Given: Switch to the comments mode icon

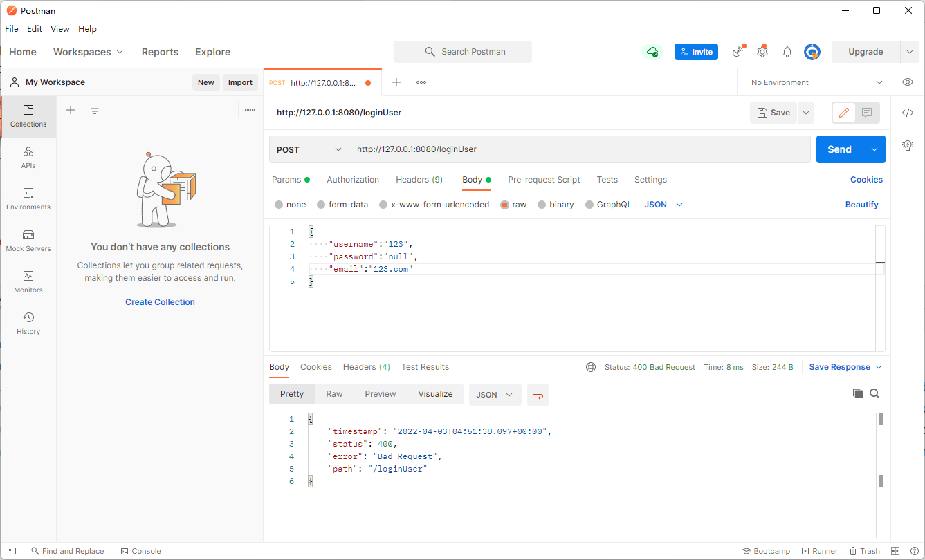Looking at the screenshot, I should pyautogui.click(x=867, y=113).
